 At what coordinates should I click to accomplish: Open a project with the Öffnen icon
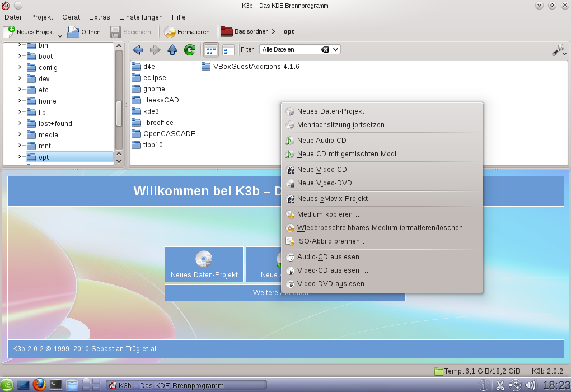point(73,32)
